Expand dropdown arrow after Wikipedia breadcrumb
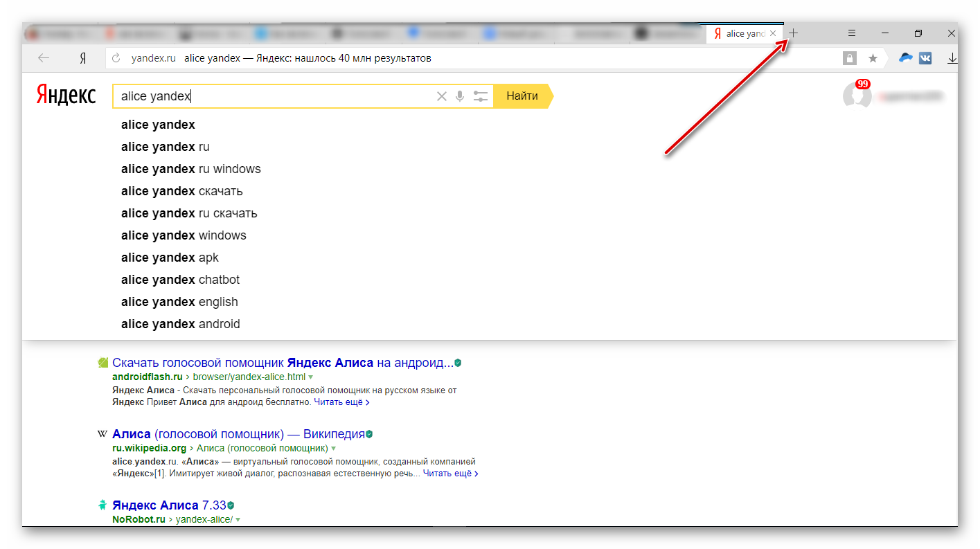This screenshot has height=549, width=980. (x=333, y=449)
